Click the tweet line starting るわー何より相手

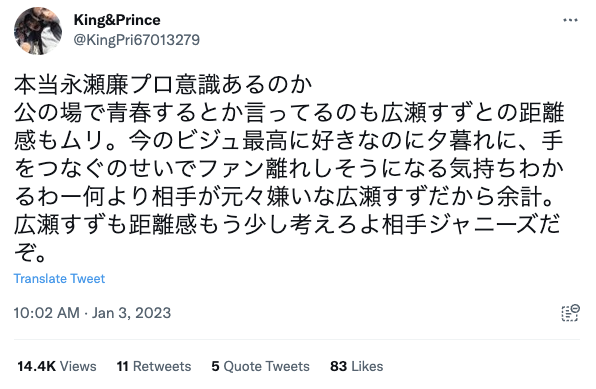(x=284, y=197)
